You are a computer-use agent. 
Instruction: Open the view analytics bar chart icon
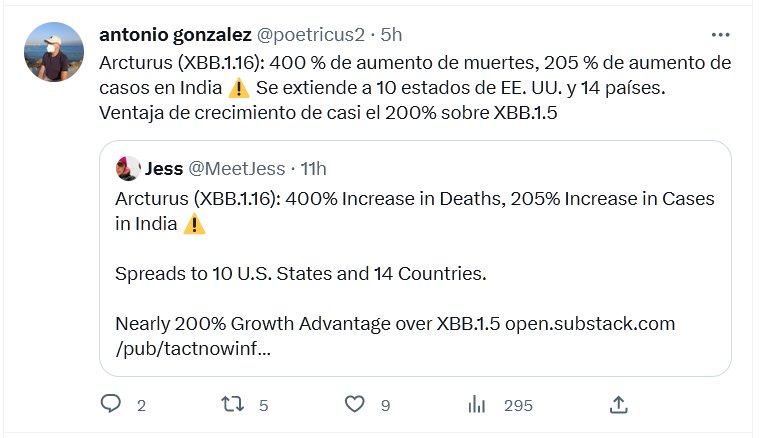click(x=477, y=404)
